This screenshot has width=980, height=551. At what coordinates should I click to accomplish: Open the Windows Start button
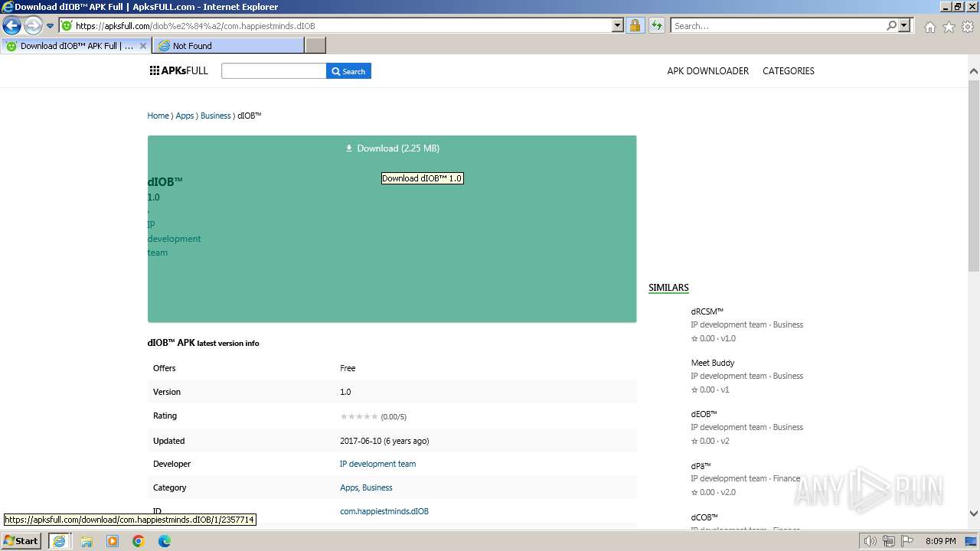pyautogui.click(x=21, y=540)
